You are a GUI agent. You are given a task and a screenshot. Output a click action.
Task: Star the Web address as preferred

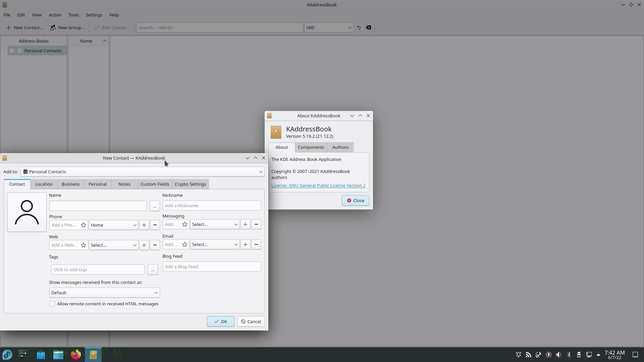click(x=84, y=245)
